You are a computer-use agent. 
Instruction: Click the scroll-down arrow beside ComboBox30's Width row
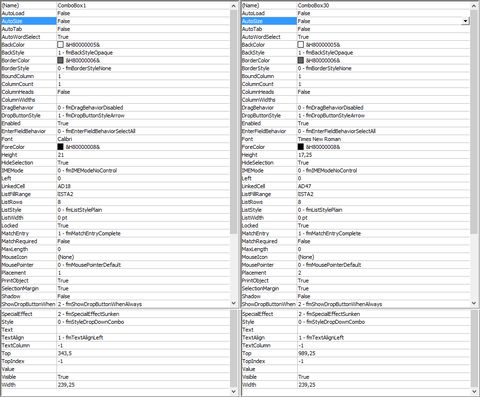(x=474, y=391)
